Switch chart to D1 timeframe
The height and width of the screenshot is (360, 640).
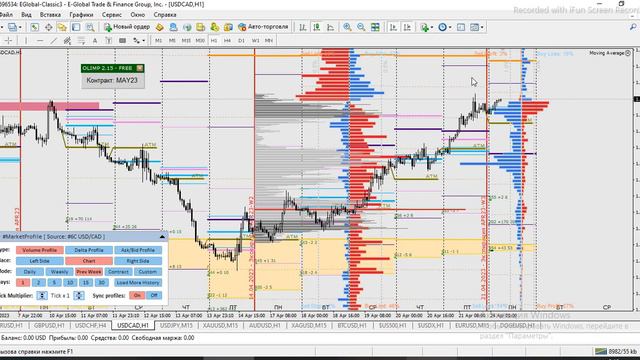[241, 40]
